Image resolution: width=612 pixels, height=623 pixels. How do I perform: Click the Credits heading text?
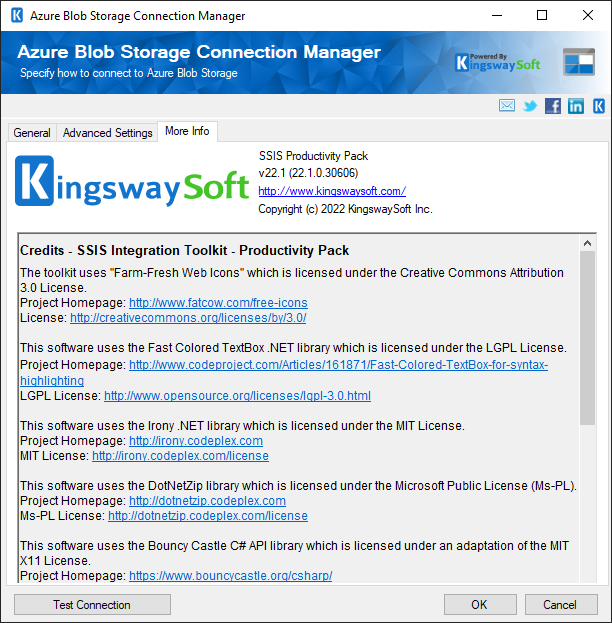(184, 250)
